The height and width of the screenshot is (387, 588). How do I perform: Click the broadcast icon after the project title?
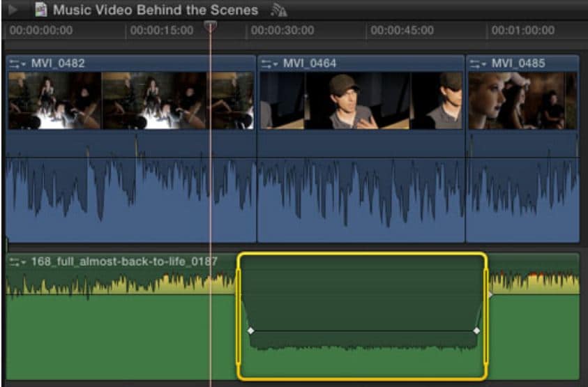[x=278, y=10]
